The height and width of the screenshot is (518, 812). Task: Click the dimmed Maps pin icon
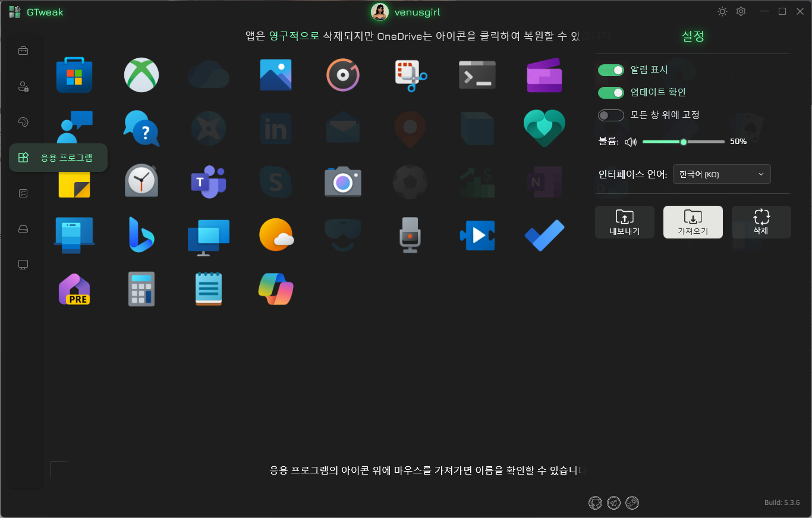(x=410, y=128)
